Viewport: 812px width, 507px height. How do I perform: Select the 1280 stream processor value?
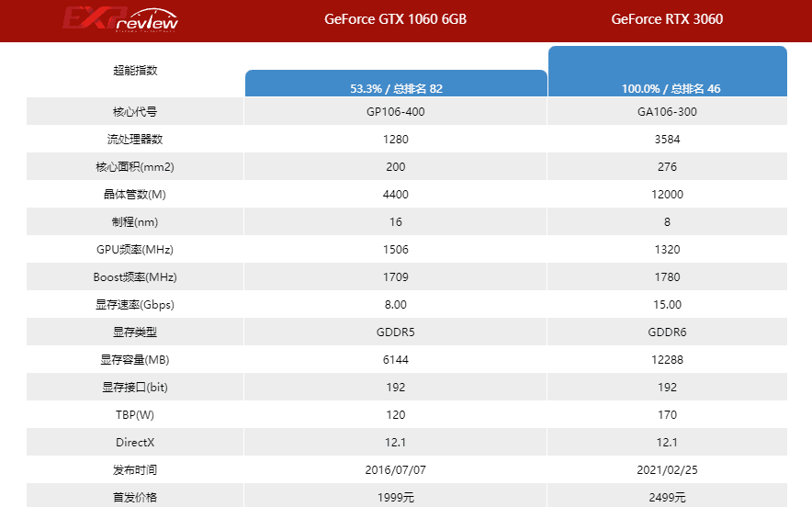(396, 139)
